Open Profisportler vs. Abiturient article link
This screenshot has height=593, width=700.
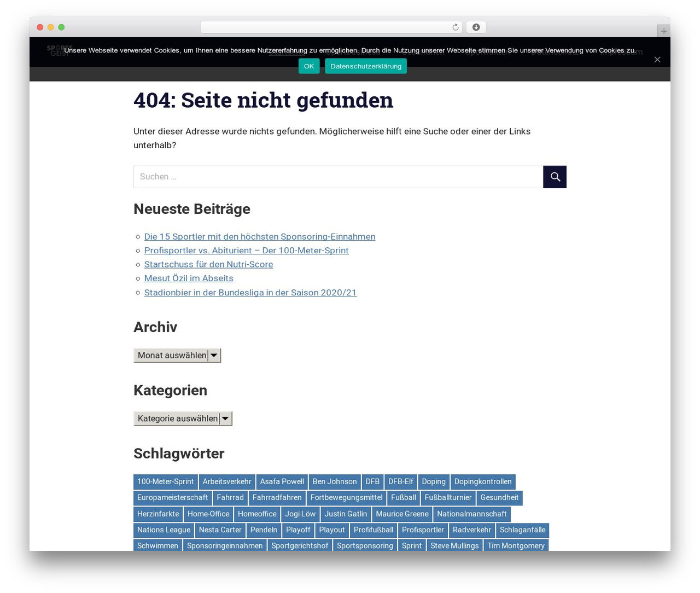tap(247, 251)
